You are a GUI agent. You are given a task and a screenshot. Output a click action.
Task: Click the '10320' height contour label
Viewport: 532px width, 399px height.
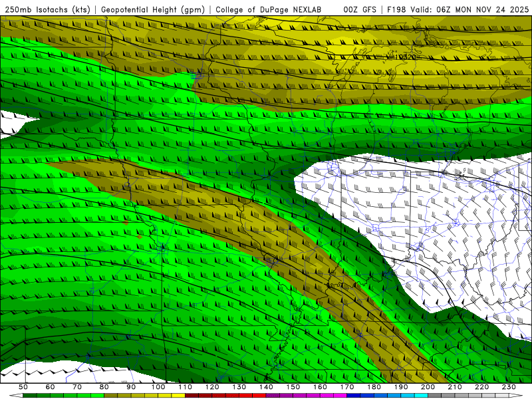pos(406,57)
